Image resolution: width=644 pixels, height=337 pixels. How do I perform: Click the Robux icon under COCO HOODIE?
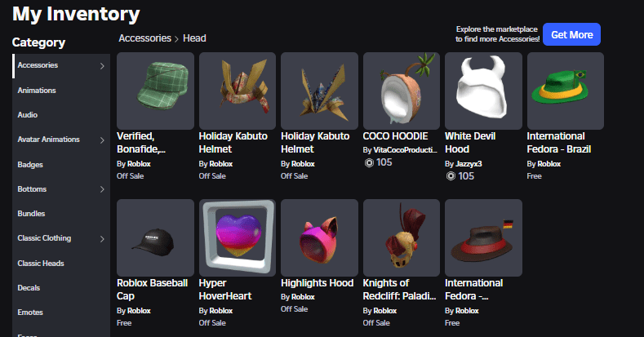click(x=369, y=162)
